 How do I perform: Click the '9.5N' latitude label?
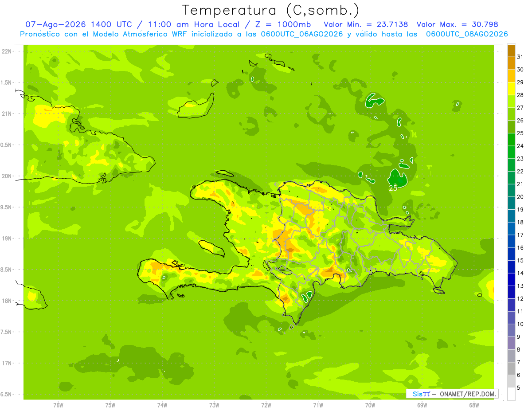[x=7, y=207]
